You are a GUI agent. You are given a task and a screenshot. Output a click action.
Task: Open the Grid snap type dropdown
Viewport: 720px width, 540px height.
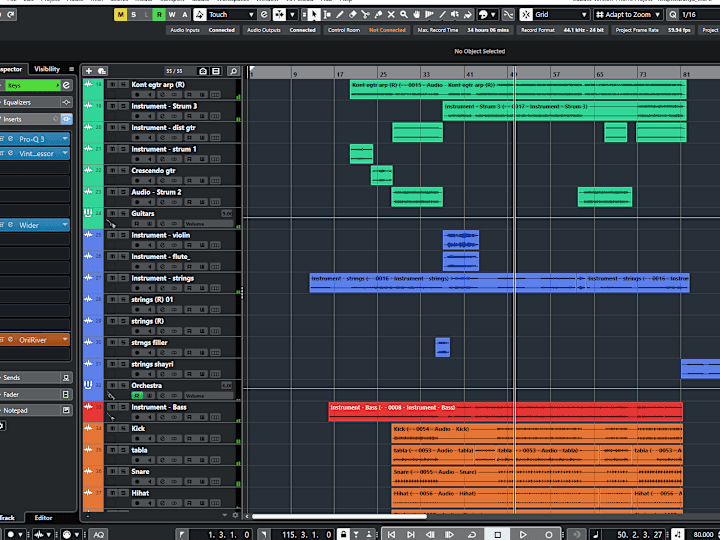coord(561,15)
